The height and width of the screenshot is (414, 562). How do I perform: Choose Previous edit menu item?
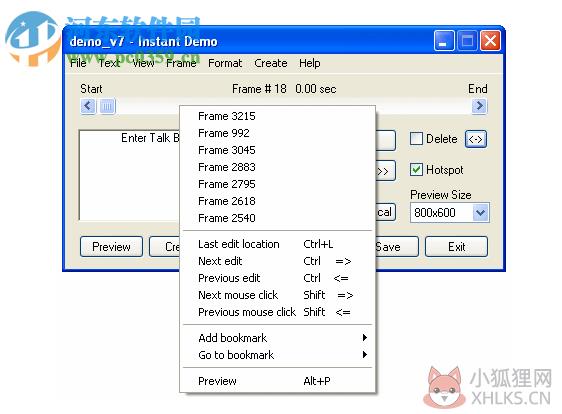pyautogui.click(x=277, y=278)
